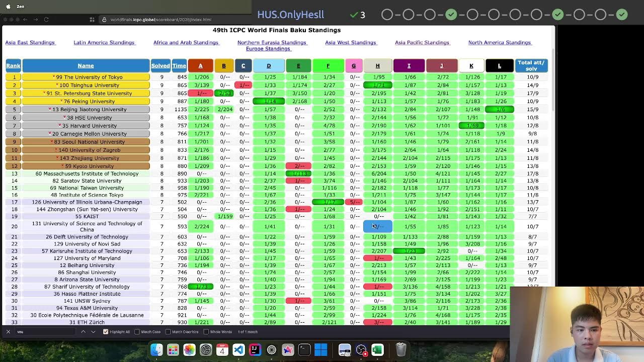Open the Apple menu
The image size is (644, 362).
coord(8,7)
